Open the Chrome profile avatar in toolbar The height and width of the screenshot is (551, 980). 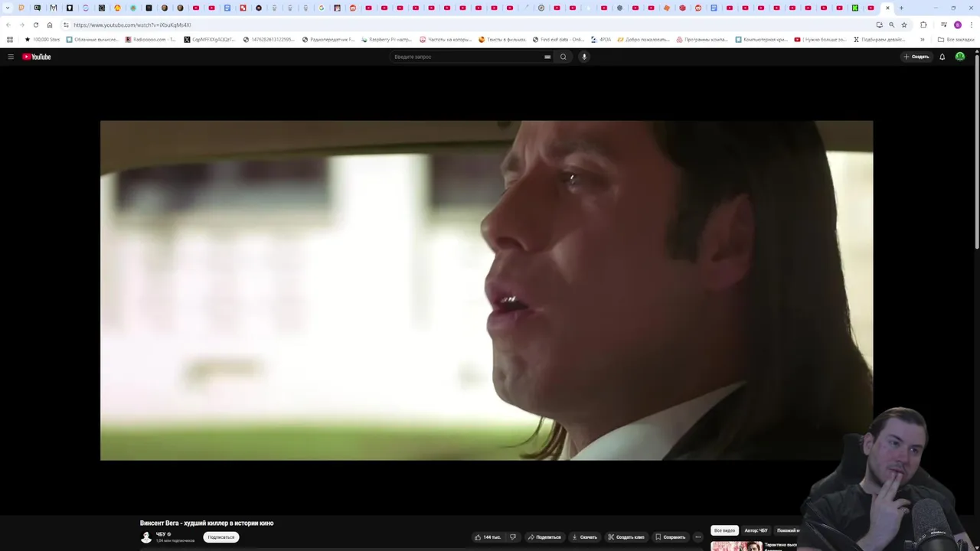click(958, 24)
